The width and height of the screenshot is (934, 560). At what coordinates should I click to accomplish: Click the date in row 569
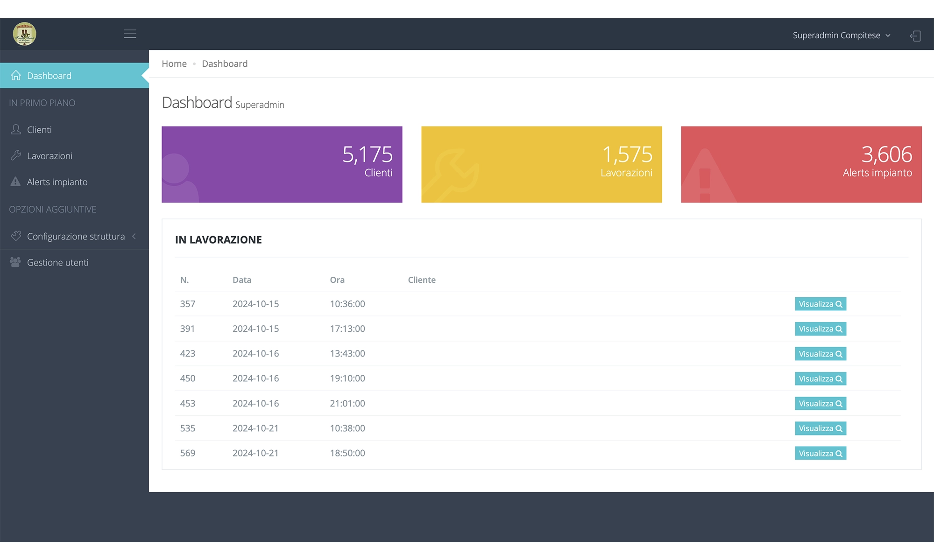click(255, 453)
